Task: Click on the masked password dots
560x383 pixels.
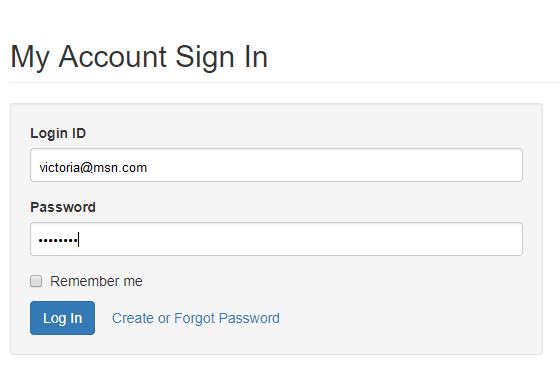Action: pyautogui.click(x=58, y=240)
